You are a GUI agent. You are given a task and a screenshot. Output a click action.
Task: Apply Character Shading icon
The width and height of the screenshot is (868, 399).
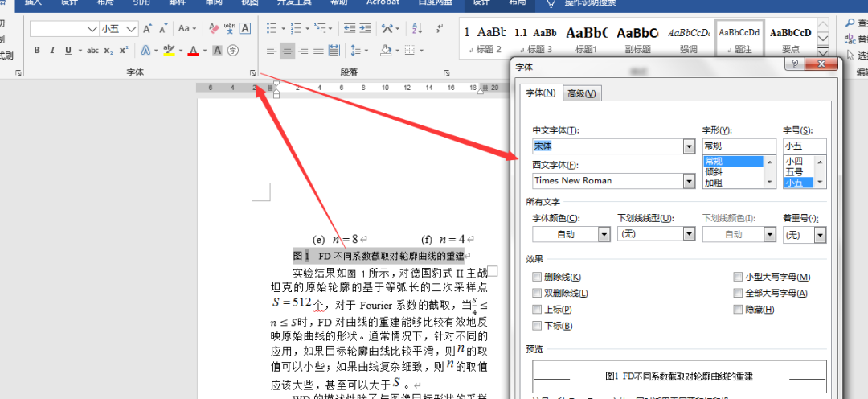(x=218, y=51)
